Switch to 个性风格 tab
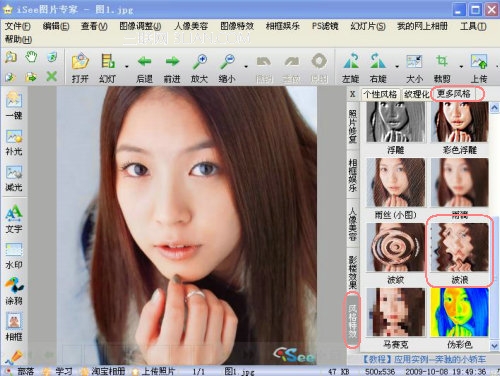 pos(380,94)
